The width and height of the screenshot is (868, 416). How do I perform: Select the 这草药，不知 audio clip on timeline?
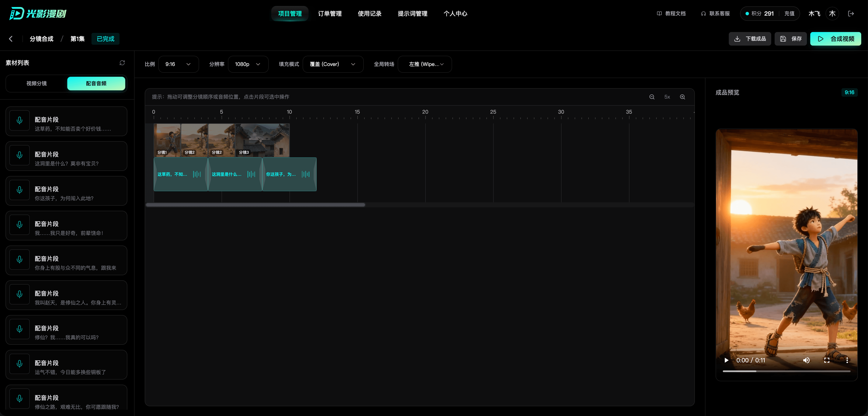pos(181,174)
